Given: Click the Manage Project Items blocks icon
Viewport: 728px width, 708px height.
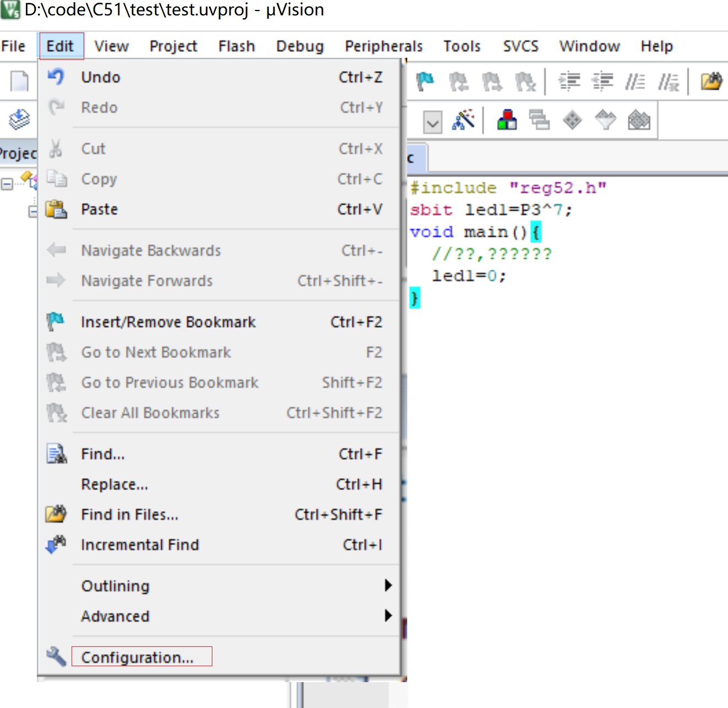Looking at the screenshot, I should 507,120.
